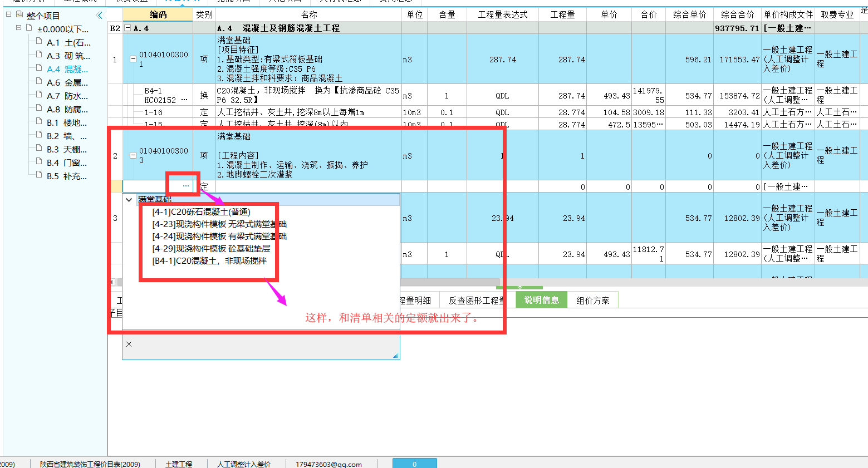Click document icon beside B.1 楼地

click(39, 122)
